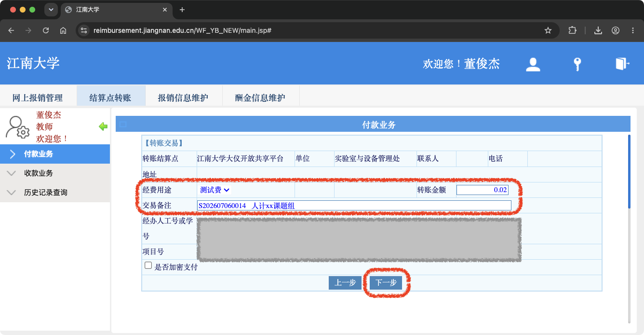The width and height of the screenshot is (644, 335).
Task: Go back with browser back arrow
Action: pyautogui.click(x=12, y=30)
